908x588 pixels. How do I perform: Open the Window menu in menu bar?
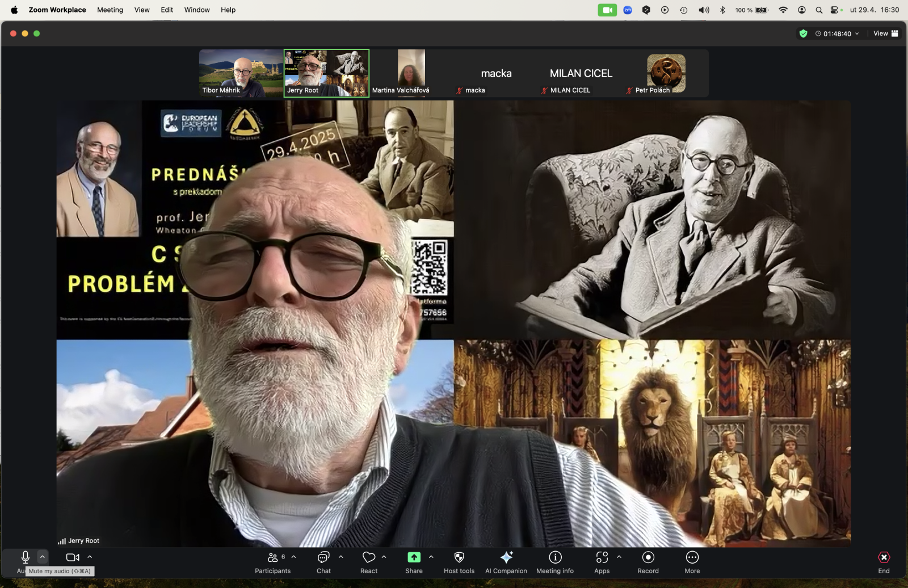click(197, 10)
